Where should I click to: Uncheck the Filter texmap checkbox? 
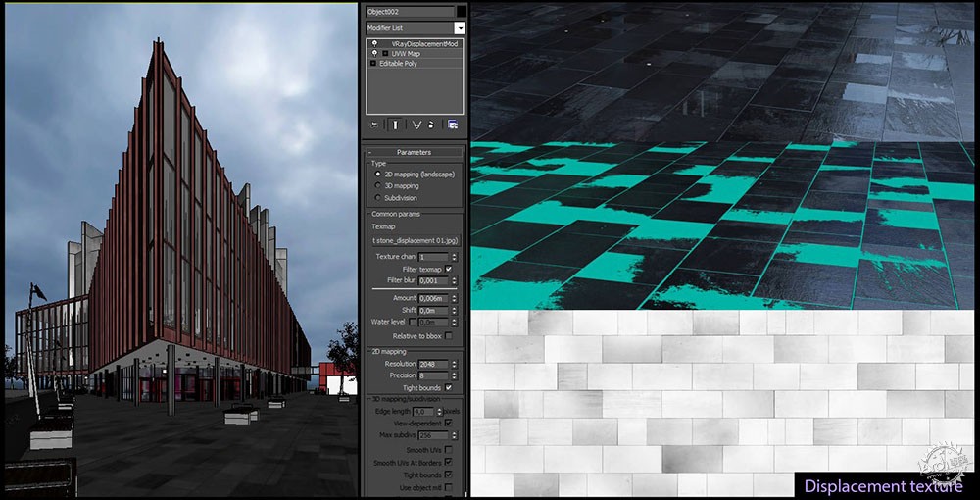pos(448,269)
